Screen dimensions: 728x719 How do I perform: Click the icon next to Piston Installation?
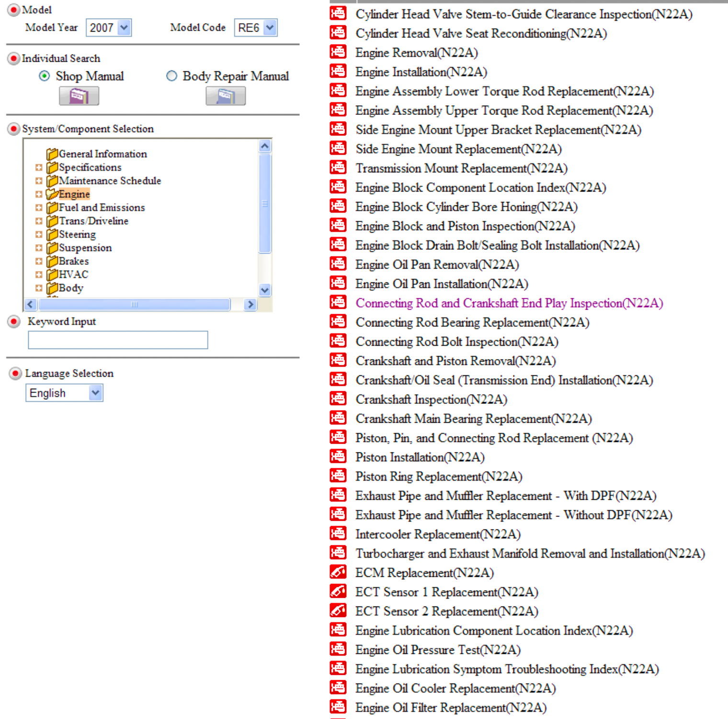pos(338,457)
